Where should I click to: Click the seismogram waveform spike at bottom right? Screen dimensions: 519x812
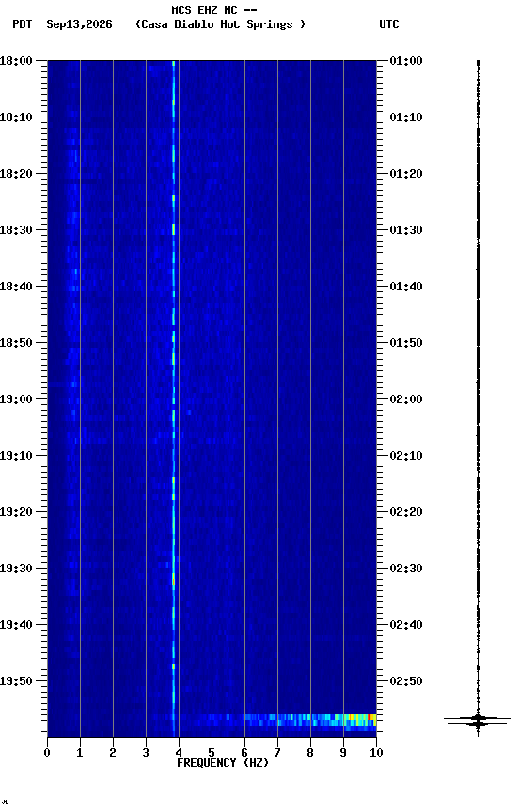[478, 720]
